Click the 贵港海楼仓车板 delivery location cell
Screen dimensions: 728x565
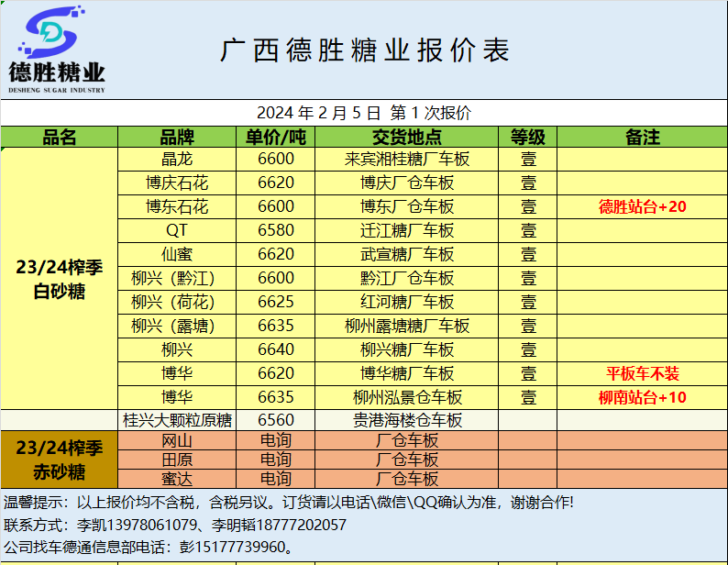(407, 421)
